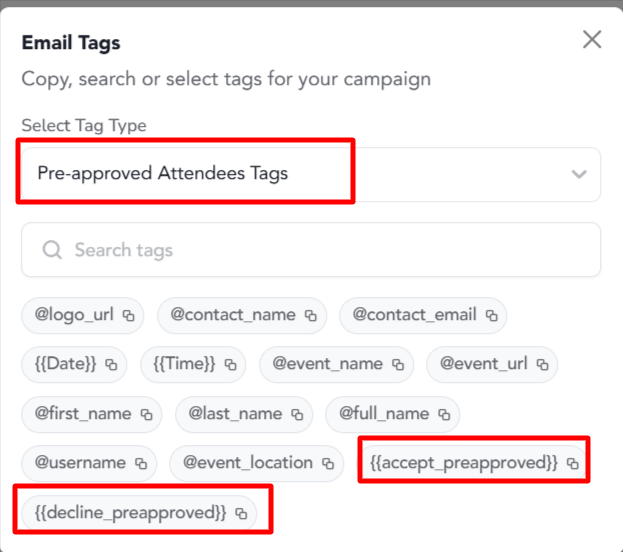Viewport: 623px width, 552px height.
Task: Copy icon for {{decline_preapproved}} tag
Action: click(241, 513)
